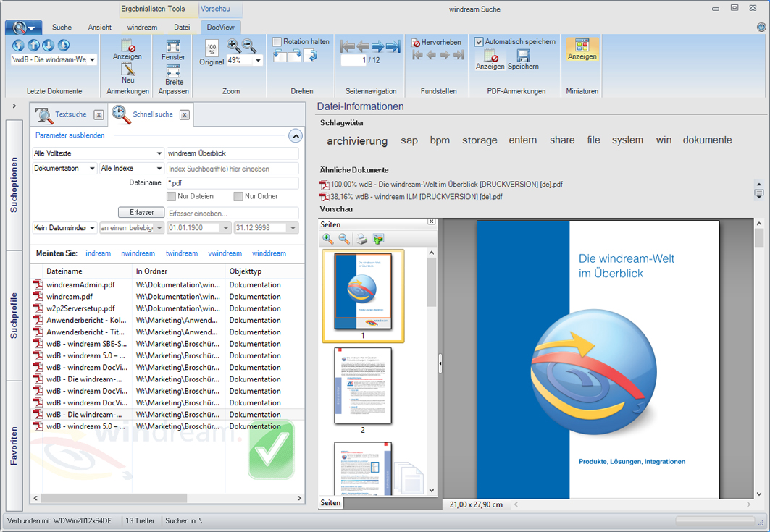Viewport: 770px width, 532px height.
Task: Open the 01.01.1900 start date picker
Action: [226, 228]
